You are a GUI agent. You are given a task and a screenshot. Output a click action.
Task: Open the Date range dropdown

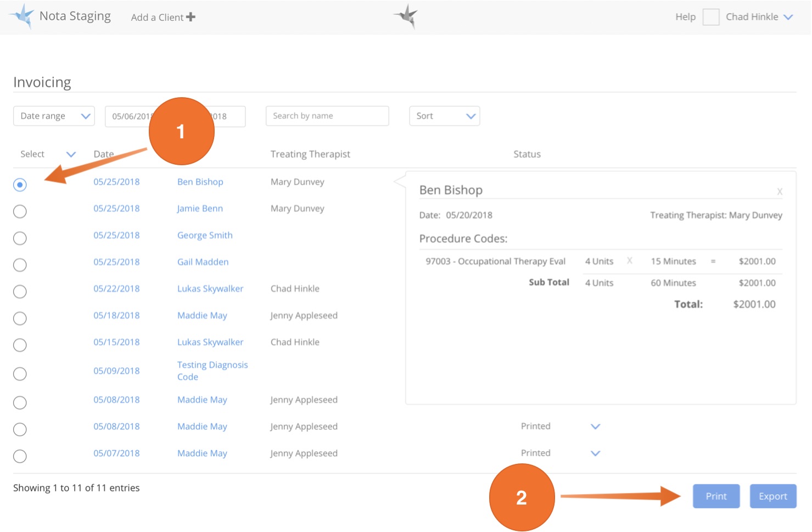click(x=54, y=116)
